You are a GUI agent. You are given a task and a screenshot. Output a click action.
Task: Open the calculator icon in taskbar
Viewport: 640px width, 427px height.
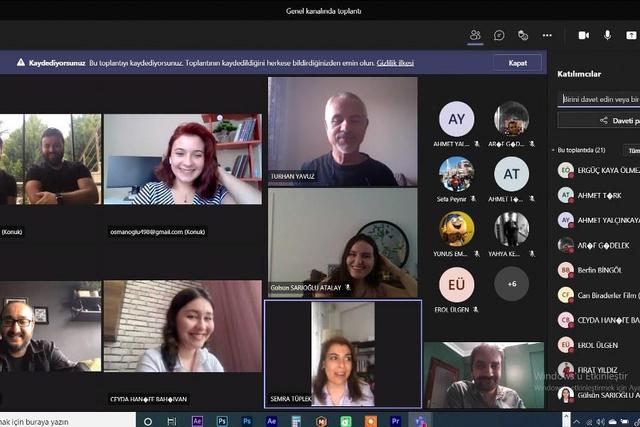click(x=296, y=421)
